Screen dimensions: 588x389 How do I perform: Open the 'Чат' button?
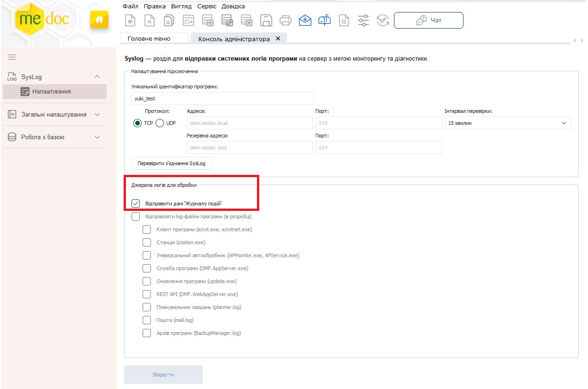(x=428, y=20)
